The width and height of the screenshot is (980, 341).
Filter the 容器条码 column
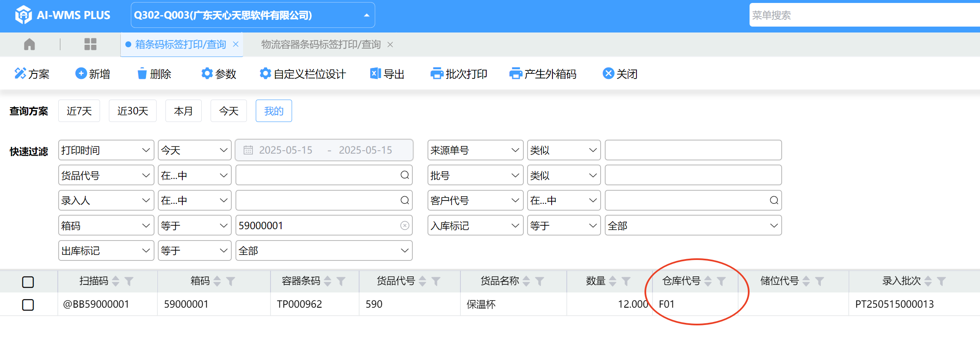pos(341,281)
